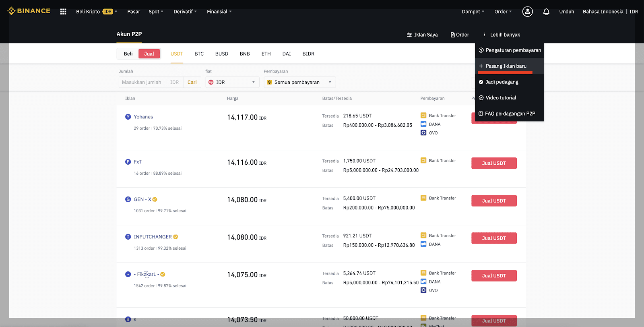Screen dimensions: 644x327
Task: Choose Pengaturan pembayaran menu item
Action: pos(510,50)
